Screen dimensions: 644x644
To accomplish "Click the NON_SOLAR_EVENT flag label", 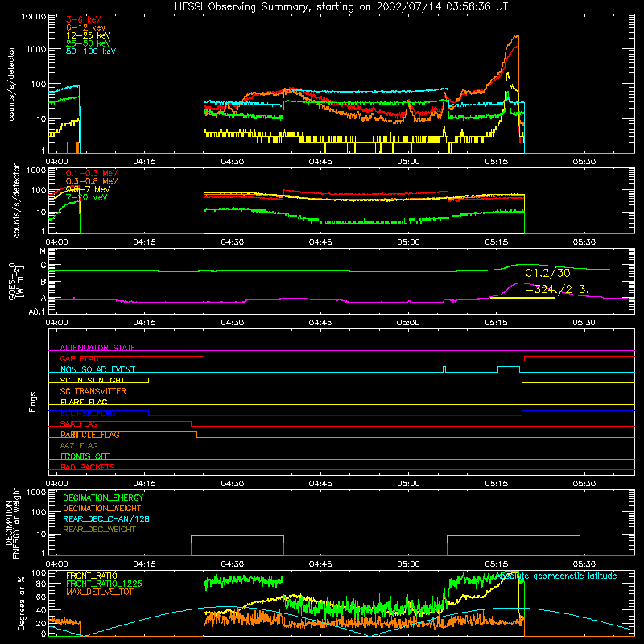I will 97,369.
